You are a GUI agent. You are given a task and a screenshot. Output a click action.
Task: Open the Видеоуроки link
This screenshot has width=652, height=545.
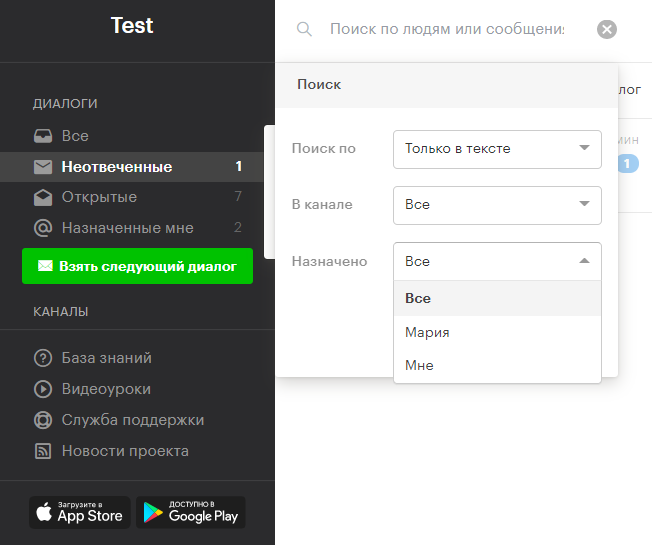pyautogui.click(x=106, y=389)
